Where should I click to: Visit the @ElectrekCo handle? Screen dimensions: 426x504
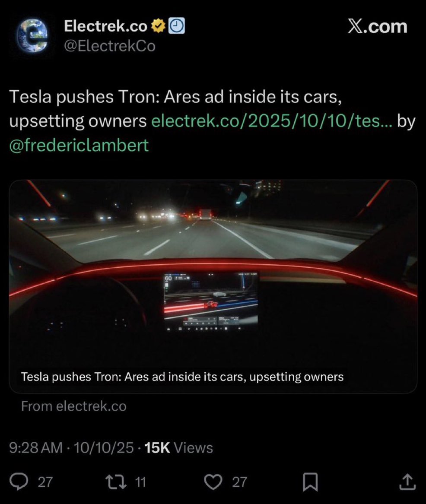pyautogui.click(x=109, y=46)
